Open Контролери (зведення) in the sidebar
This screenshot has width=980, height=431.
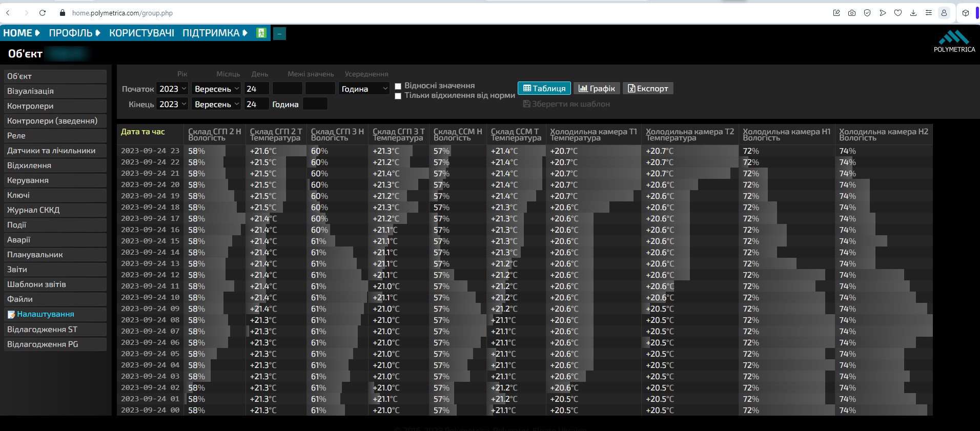click(x=55, y=121)
